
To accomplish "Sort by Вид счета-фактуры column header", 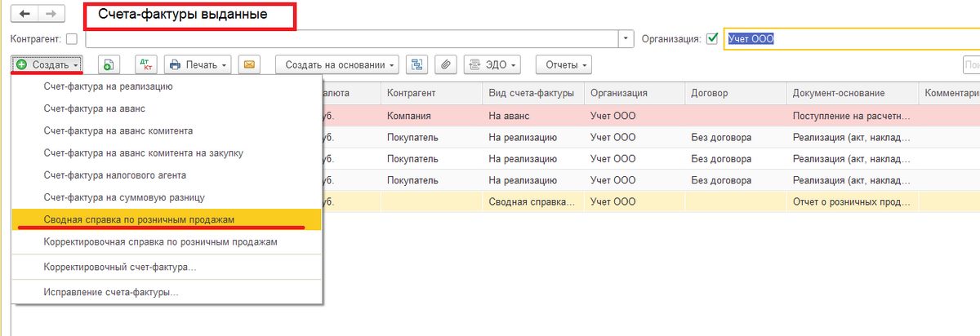I will [x=532, y=93].
